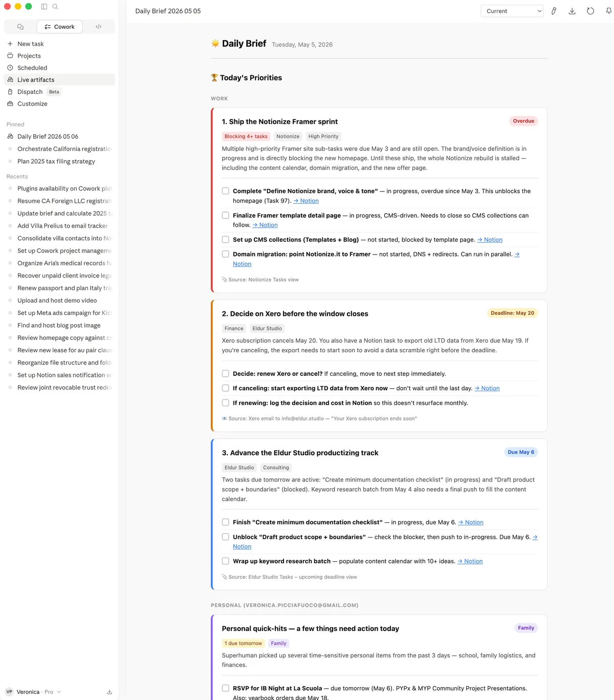Click the Overdue badge

(x=523, y=121)
